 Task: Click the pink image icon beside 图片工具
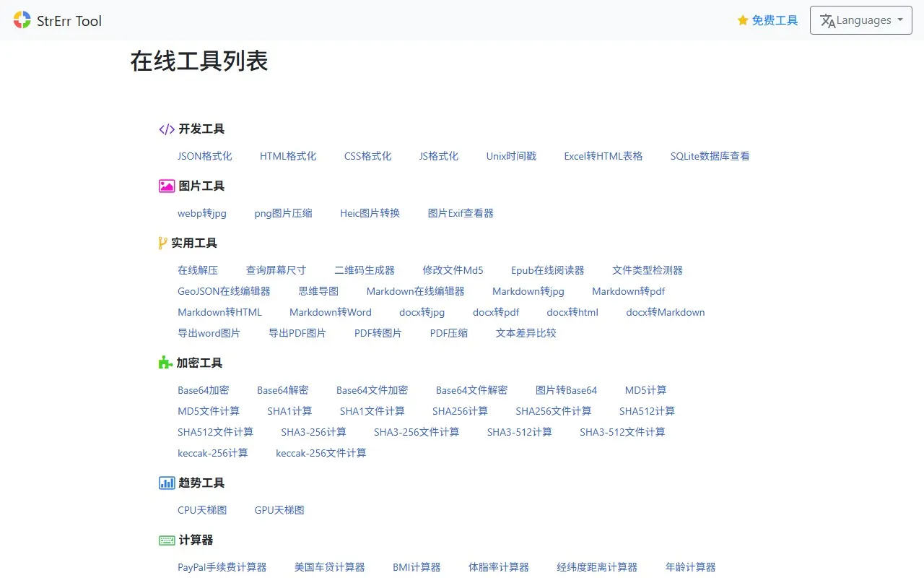click(x=167, y=186)
